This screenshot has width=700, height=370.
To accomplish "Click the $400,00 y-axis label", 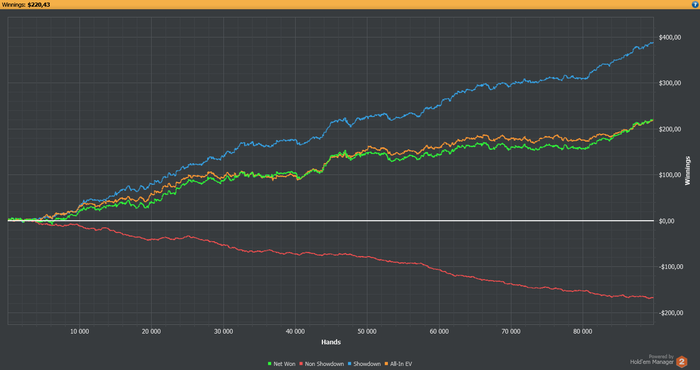I will tap(670, 37).
